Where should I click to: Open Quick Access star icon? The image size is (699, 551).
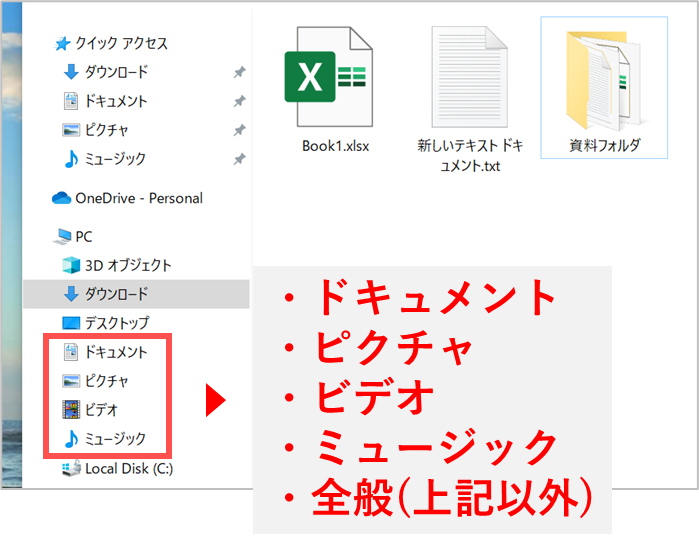62,44
